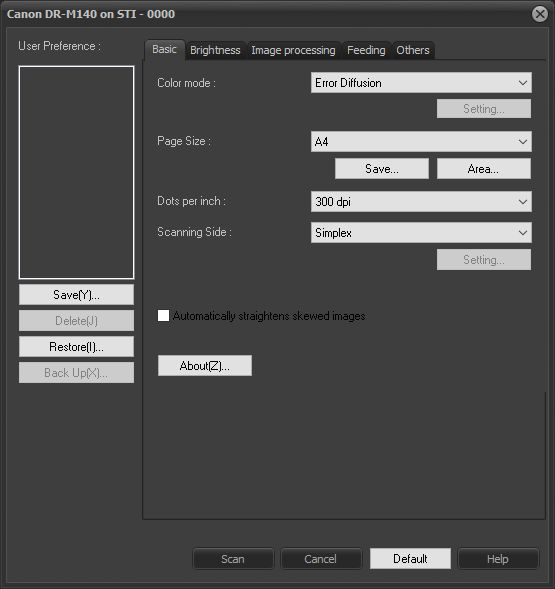Switch to the Feeding tab
The image size is (555, 589).
pos(366,50)
